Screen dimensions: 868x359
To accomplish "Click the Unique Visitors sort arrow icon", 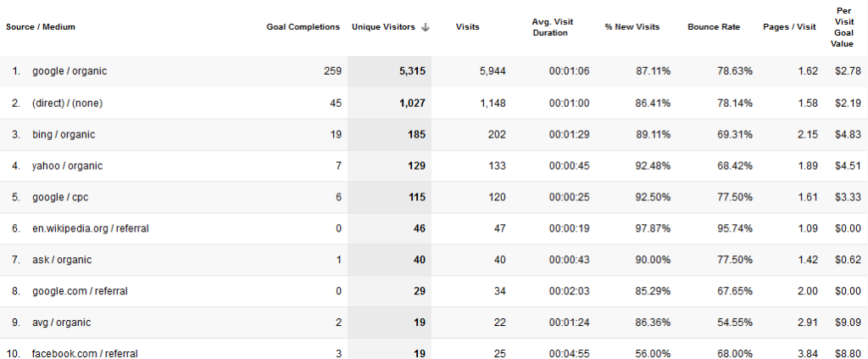I will tap(426, 27).
